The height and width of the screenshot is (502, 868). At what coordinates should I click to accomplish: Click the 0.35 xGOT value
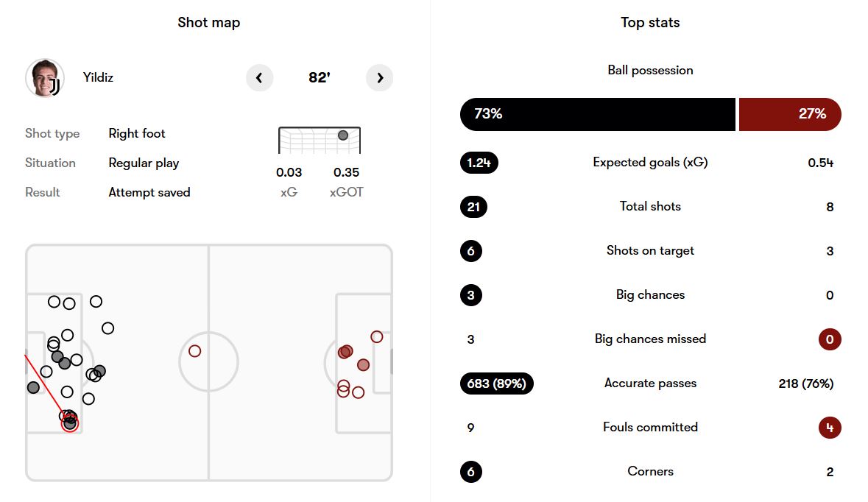tap(346, 172)
